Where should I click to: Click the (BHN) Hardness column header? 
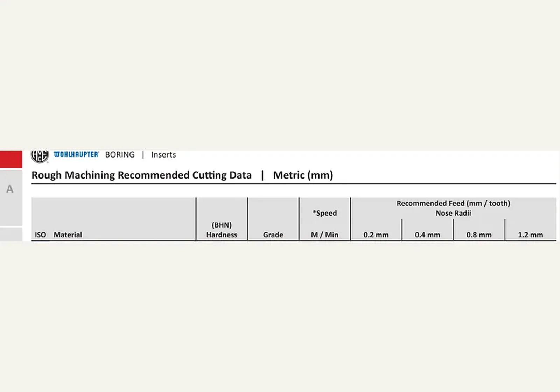[x=222, y=230]
